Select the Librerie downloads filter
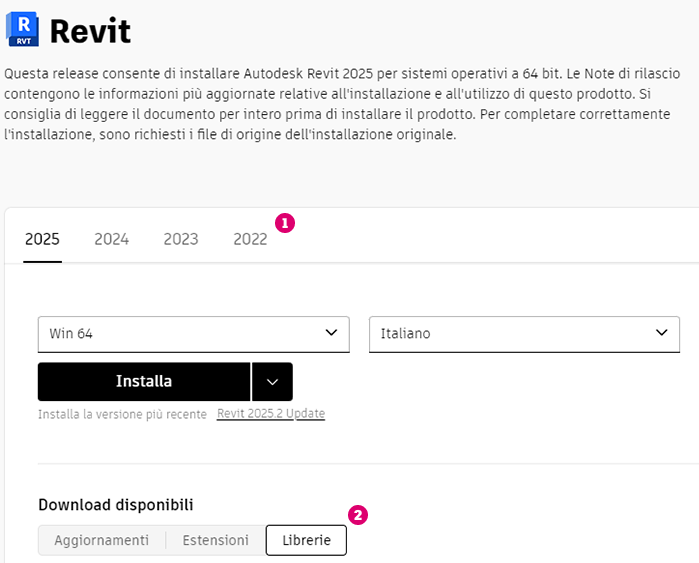The height and width of the screenshot is (563, 699). click(306, 541)
